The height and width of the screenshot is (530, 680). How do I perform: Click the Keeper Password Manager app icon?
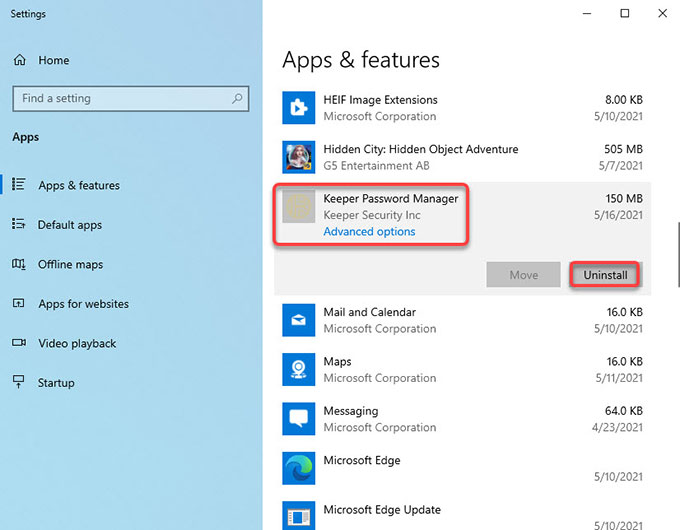click(298, 206)
